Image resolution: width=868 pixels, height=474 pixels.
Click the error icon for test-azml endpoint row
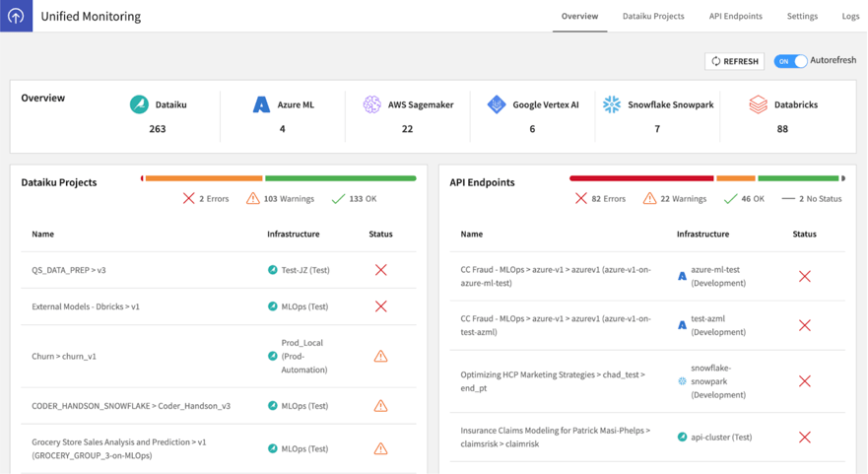(x=805, y=325)
